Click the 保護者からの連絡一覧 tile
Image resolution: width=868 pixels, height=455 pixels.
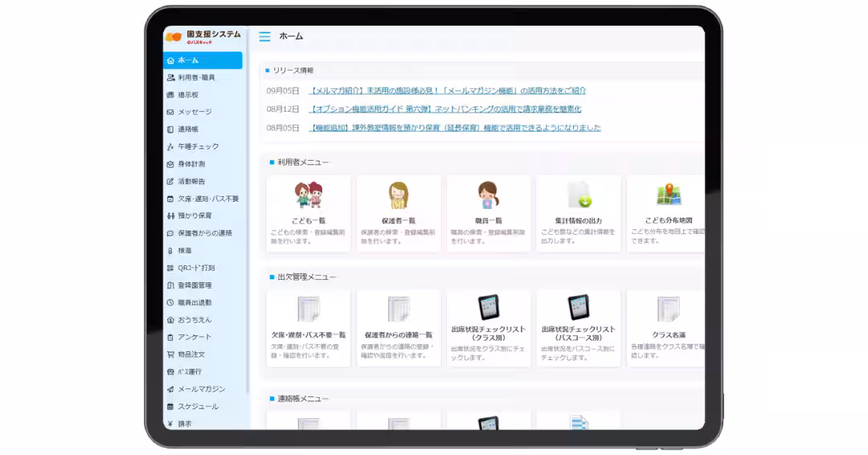coord(399,328)
